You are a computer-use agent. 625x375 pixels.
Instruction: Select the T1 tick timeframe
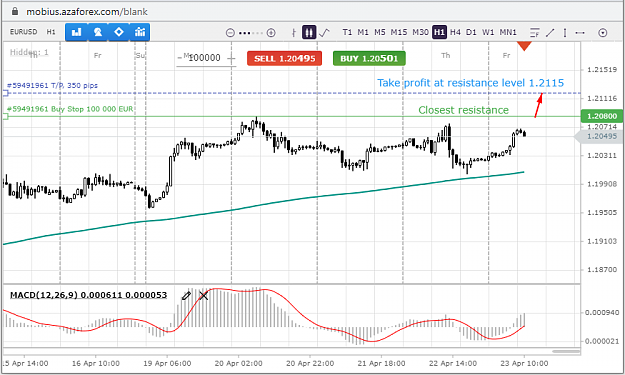click(347, 32)
